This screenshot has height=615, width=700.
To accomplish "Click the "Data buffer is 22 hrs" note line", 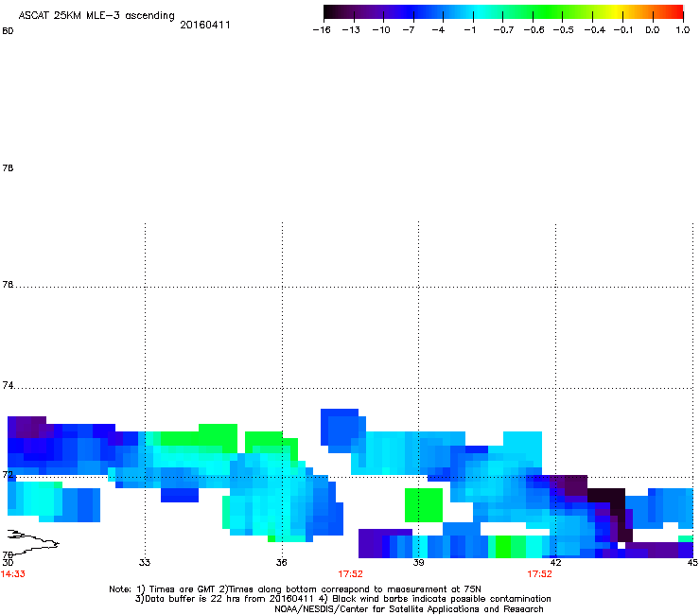I will (x=342, y=599).
